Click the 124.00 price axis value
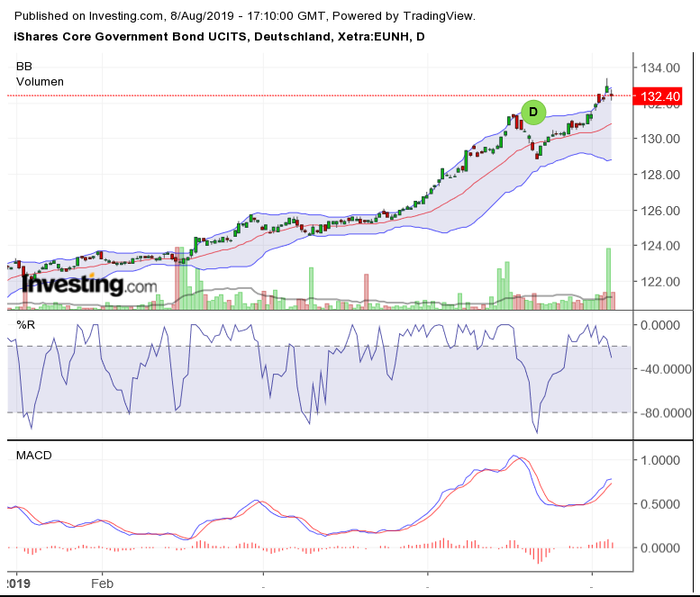The image size is (700, 597). pos(660,246)
